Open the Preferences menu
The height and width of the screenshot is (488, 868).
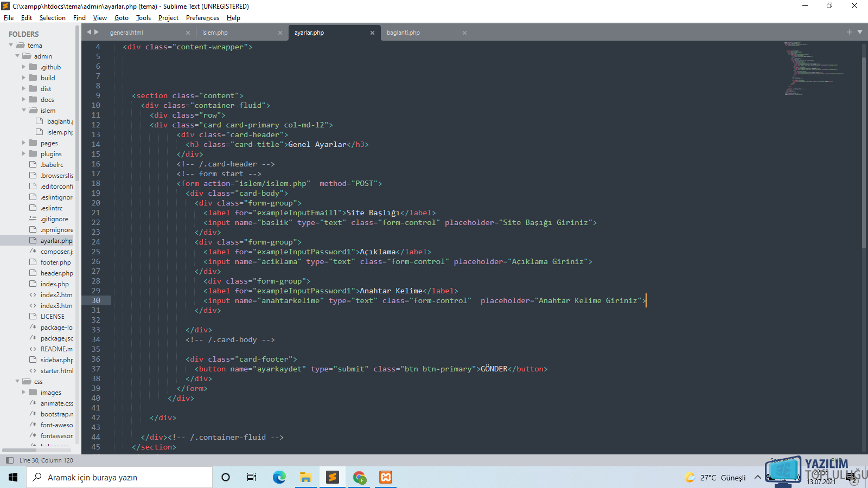202,18
